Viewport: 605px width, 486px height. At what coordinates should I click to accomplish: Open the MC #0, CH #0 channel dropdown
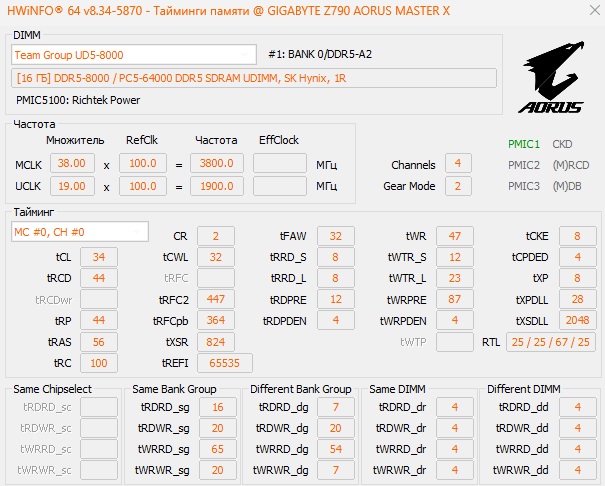click(80, 232)
